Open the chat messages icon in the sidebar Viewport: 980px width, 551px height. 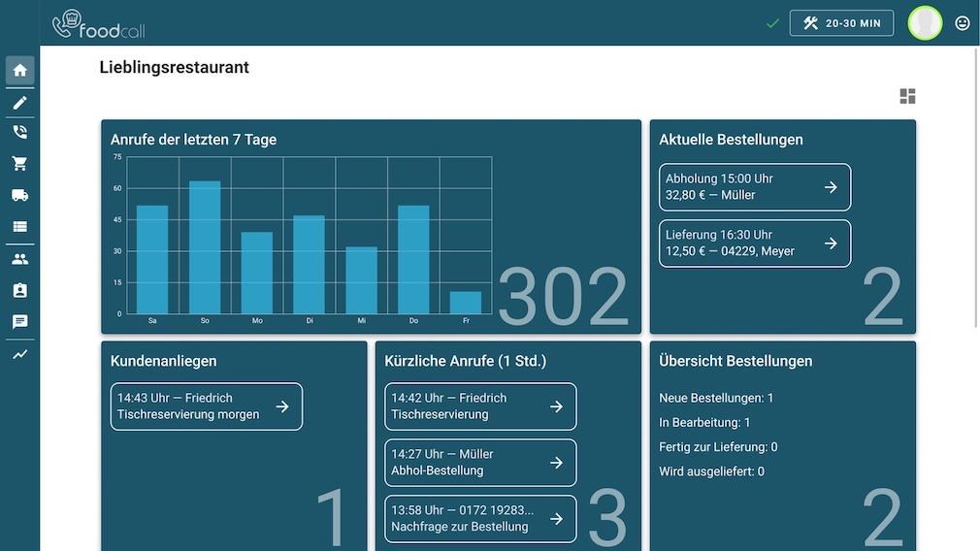click(x=19, y=322)
